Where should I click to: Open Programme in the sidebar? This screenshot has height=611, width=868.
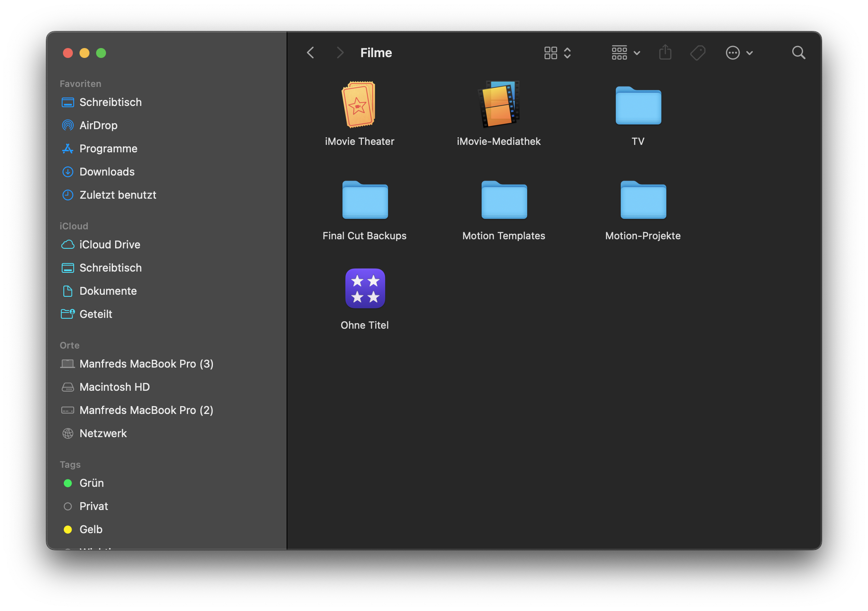108,149
